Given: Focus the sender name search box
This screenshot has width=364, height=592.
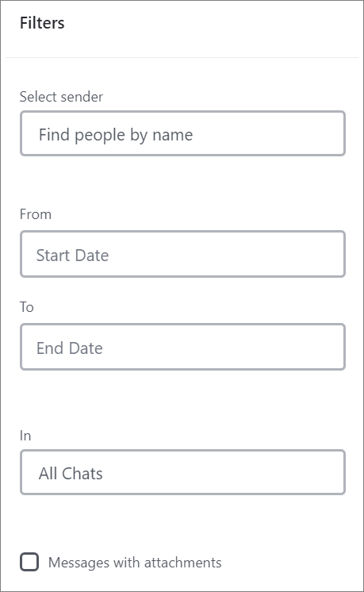Looking at the screenshot, I should (182, 133).
